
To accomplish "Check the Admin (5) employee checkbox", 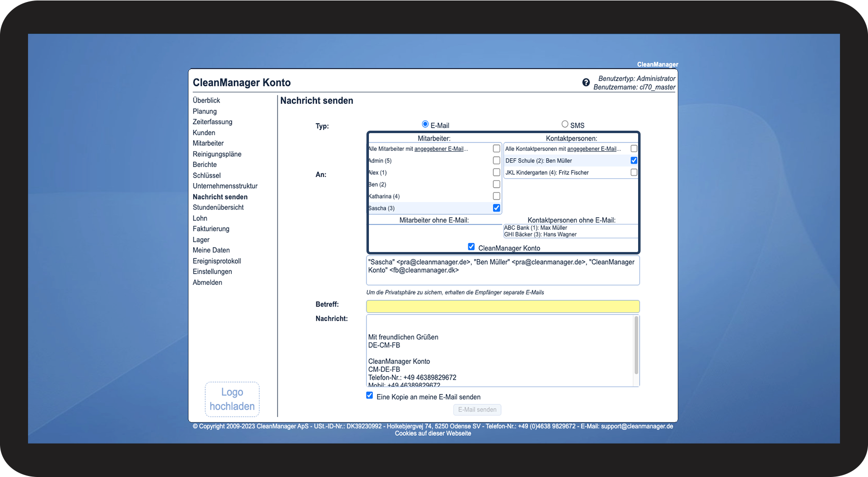I will click(x=497, y=161).
